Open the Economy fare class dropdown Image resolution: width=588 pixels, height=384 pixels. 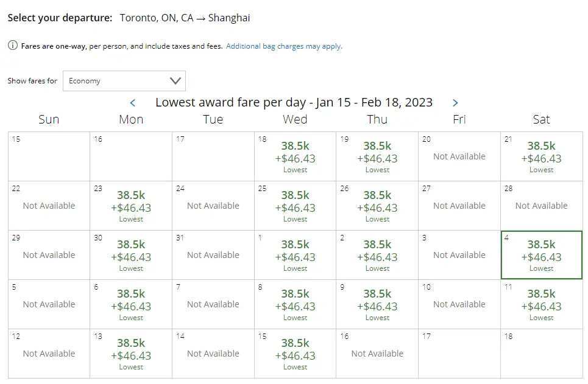(124, 81)
